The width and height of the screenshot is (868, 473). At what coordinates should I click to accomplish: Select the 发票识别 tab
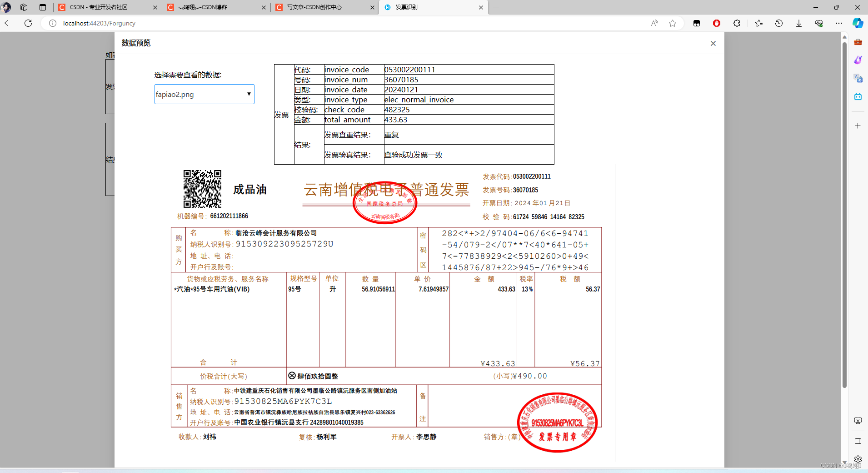point(433,7)
